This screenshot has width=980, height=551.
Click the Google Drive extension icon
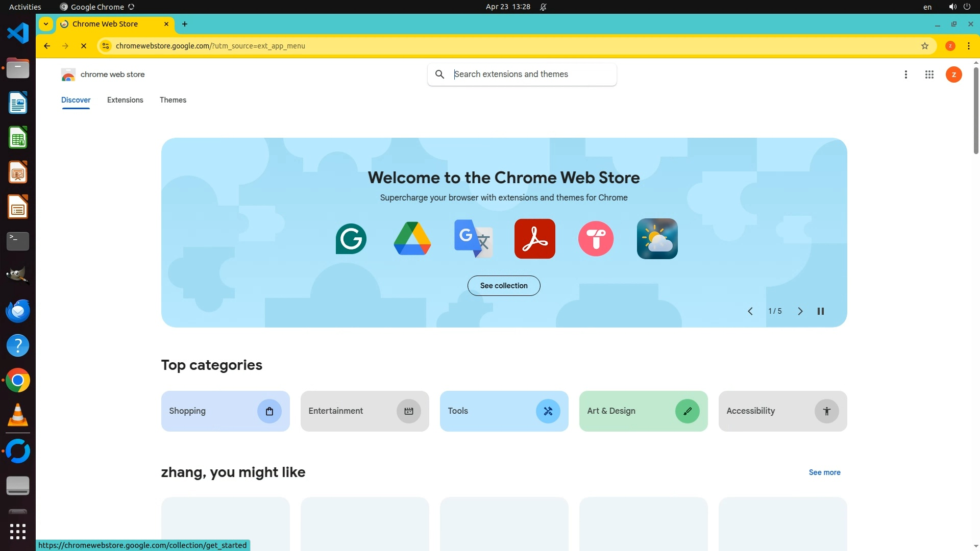[x=412, y=239]
